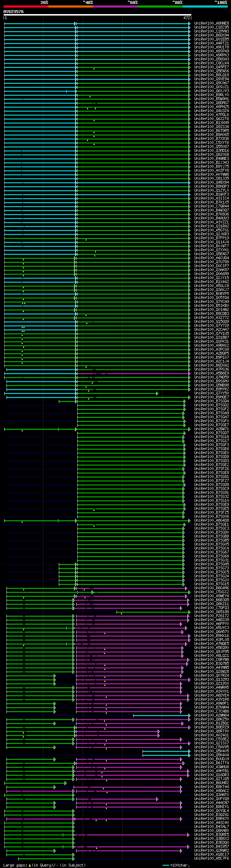Open the UniRef100_B7SG91 hit label

tap(212, 492)
